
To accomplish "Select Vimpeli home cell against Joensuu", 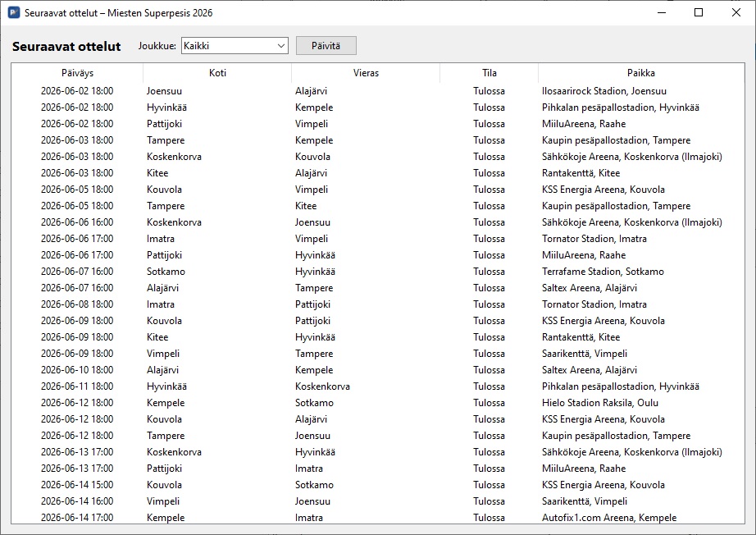I will coord(163,501).
